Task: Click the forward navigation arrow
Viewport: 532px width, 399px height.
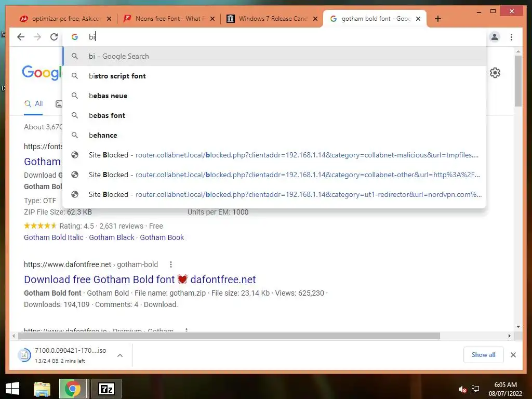Action: [37, 37]
